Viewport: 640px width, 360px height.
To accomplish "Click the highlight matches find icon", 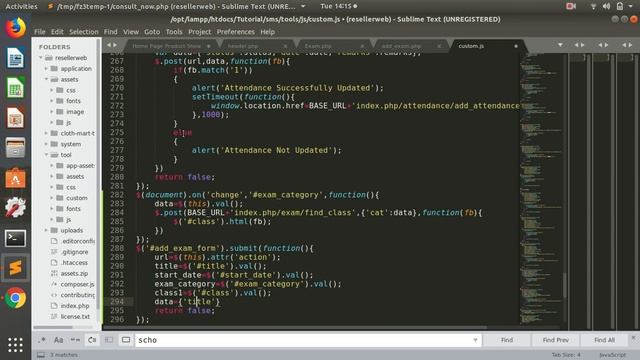I will coord(126,340).
